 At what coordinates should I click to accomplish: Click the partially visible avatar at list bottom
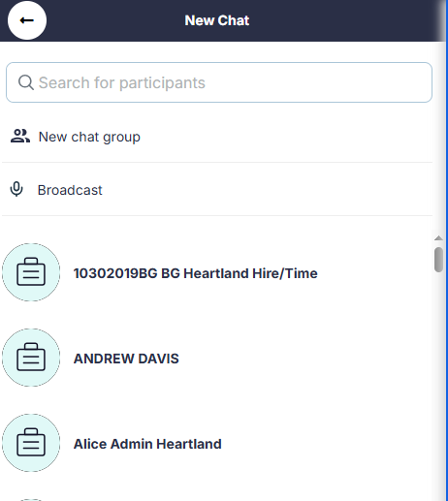click(x=31, y=500)
